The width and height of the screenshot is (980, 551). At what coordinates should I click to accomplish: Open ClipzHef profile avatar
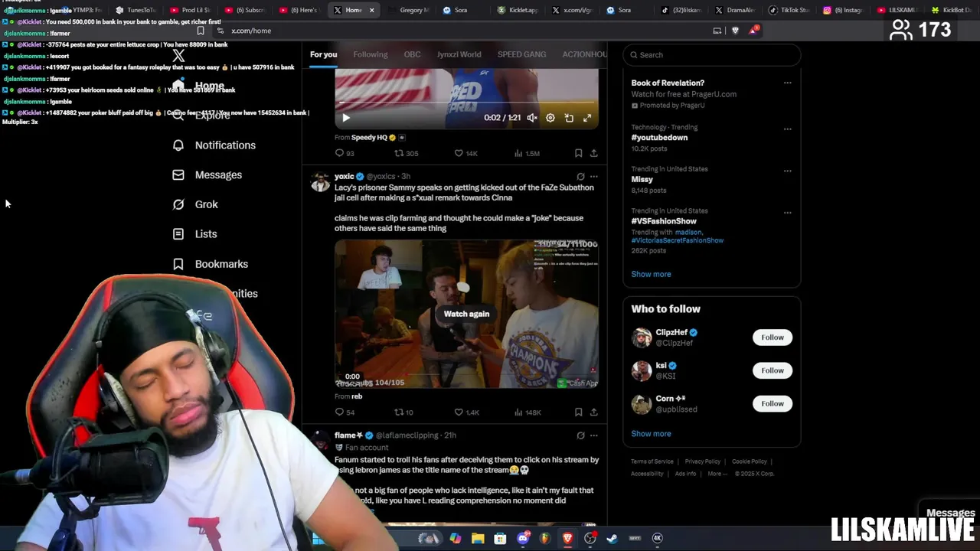(642, 337)
